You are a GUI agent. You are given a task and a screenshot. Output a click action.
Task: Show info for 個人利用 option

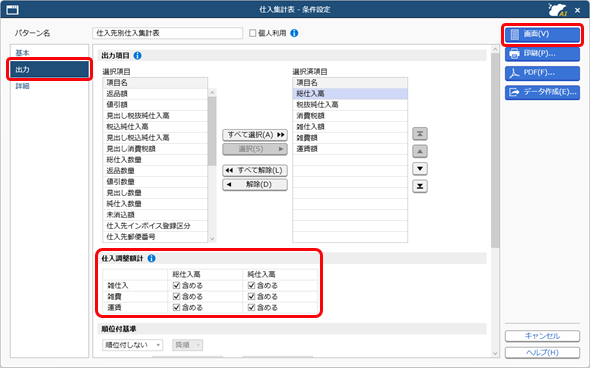tap(294, 33)
